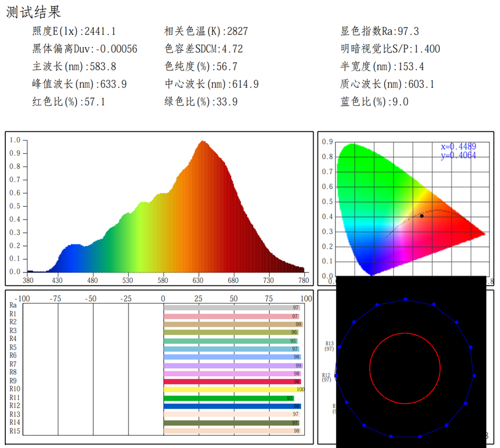Image resolution: width=500 pixels, height=448 pixels.
Task: Click the gray Ra bar
Action: point(232,308)
